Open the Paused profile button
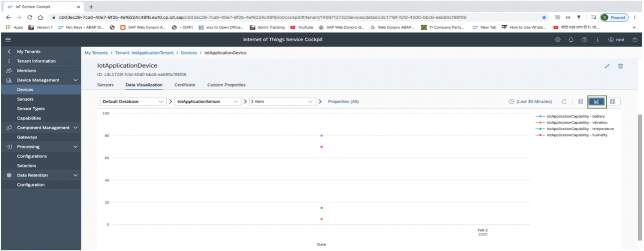644x251 pixels. pyautogui.click(x=614, y=17)
